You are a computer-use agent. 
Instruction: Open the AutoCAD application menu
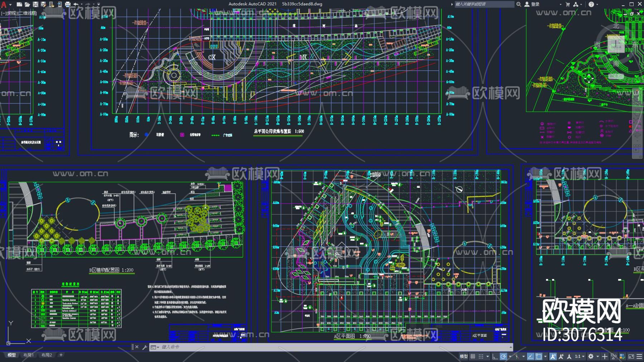coord(4,5)
